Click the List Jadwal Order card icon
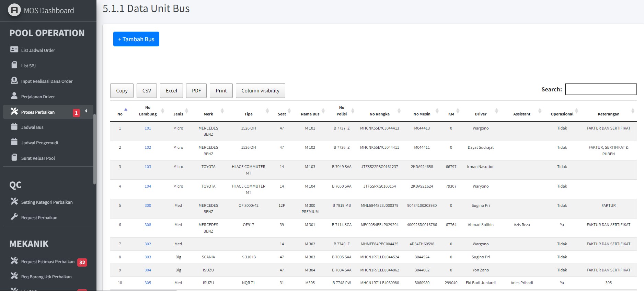Screen dimensions: 644x291 point(14,50)
